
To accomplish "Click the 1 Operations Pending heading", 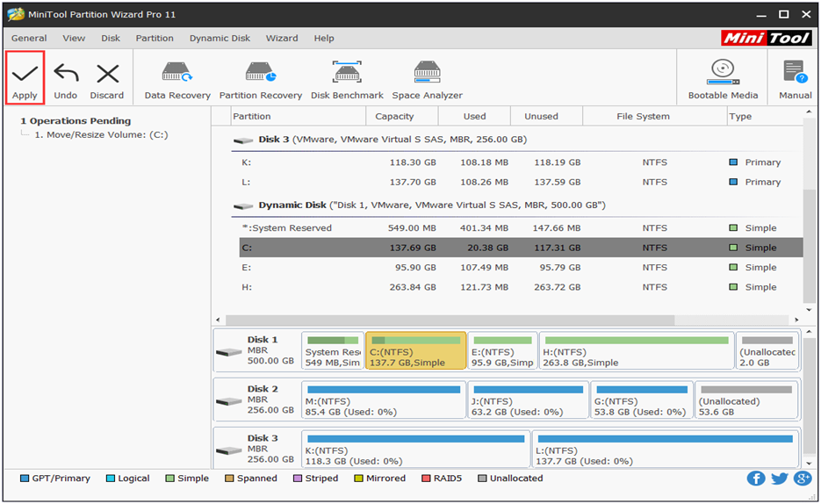I will (x=76, y=121).
